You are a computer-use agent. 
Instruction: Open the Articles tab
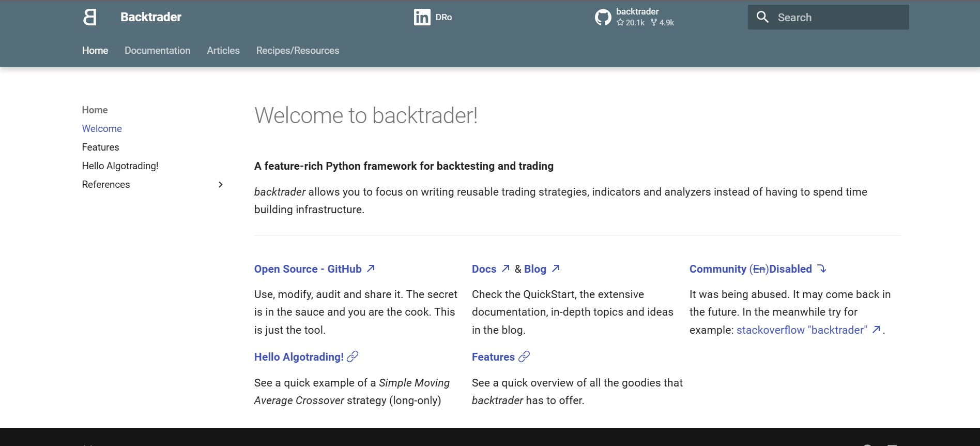[x=223, y=50]
